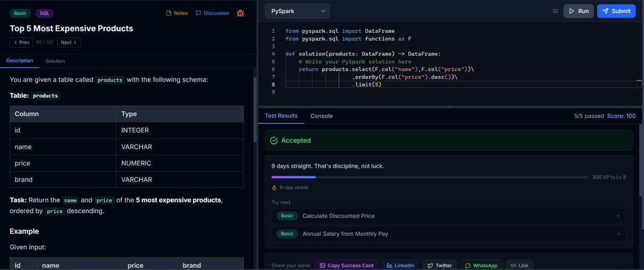Click the '5/5 passed' text
The width and height of the screenshot is (644, 270).
[x=589, y=116]
